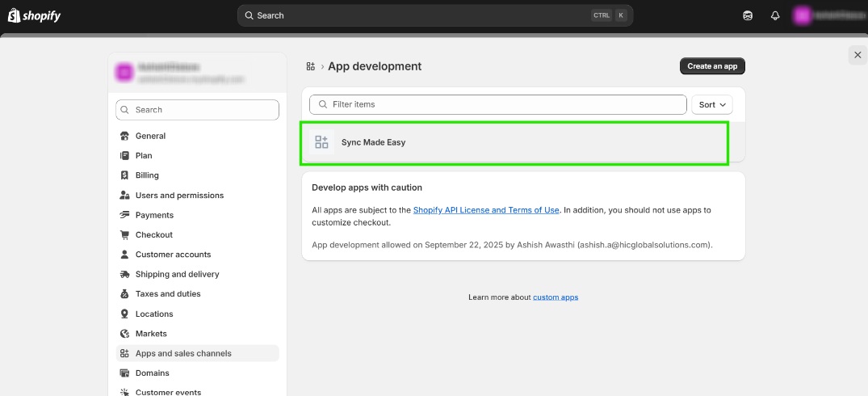Open Shopify API License and Terms link
868x396 pixels.
click(486, 210)
